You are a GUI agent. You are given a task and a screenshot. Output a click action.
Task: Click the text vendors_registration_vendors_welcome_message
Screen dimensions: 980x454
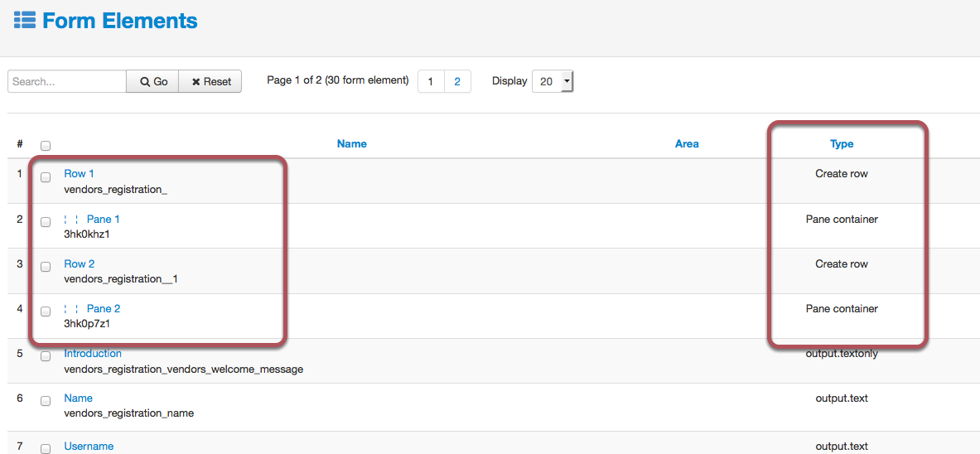click(184, 369)
